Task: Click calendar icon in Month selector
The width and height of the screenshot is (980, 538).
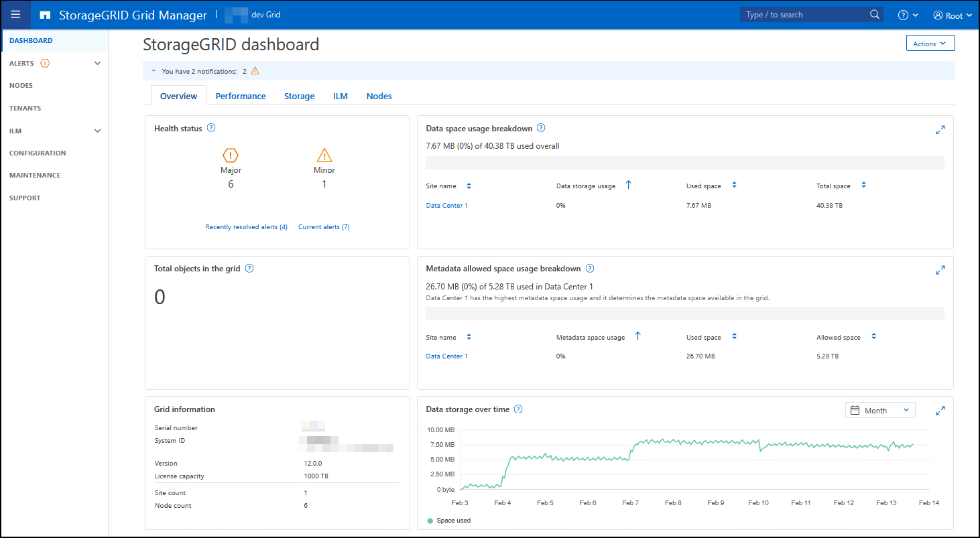Action: pyautogui.click(x=855, y=410)
